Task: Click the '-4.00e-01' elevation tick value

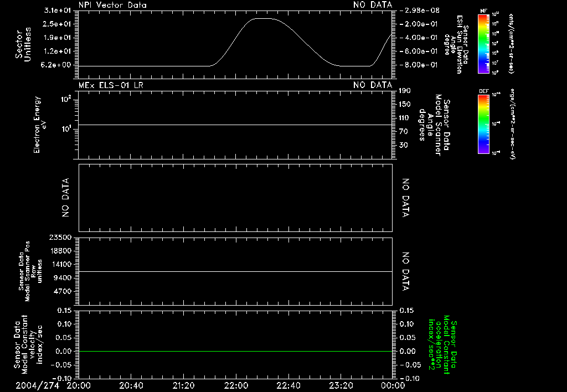Action: (419, 38)
